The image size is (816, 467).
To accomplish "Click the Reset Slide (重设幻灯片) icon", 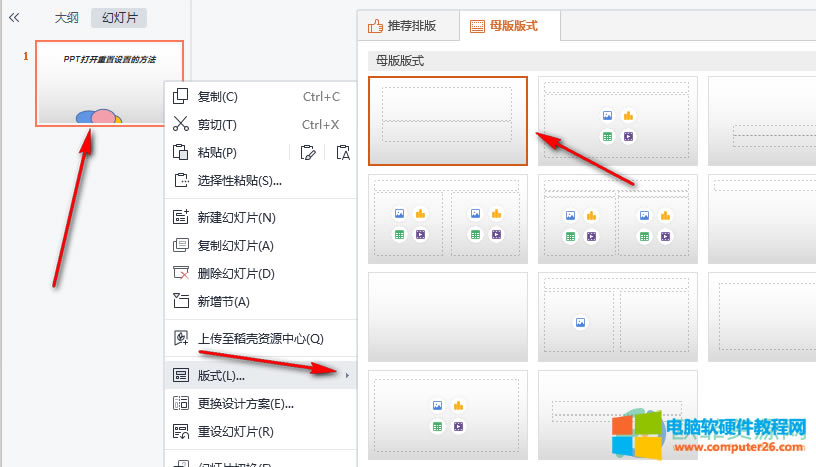I will coord(181,432).
